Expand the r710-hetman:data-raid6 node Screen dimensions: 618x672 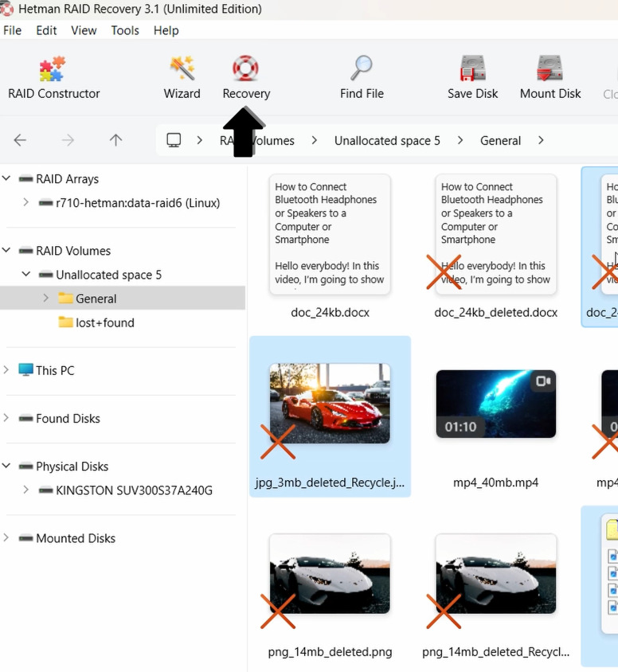[x=25, y=202]
